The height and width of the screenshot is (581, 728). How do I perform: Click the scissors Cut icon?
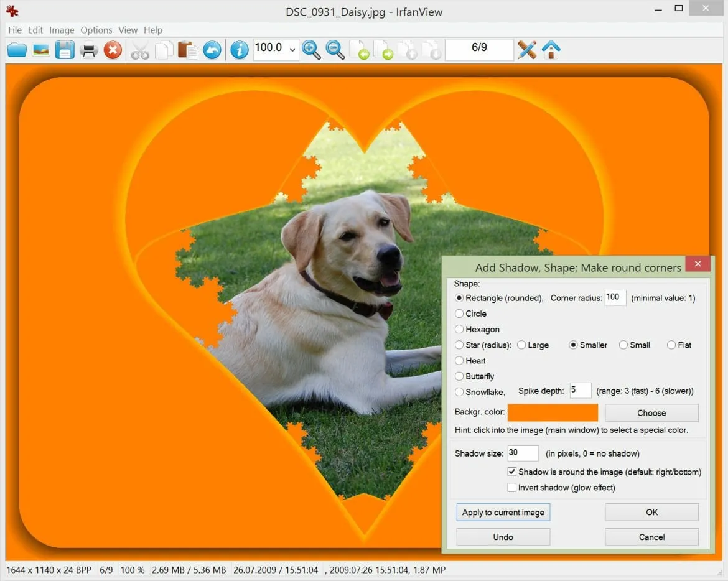click(x=140, y=50)
